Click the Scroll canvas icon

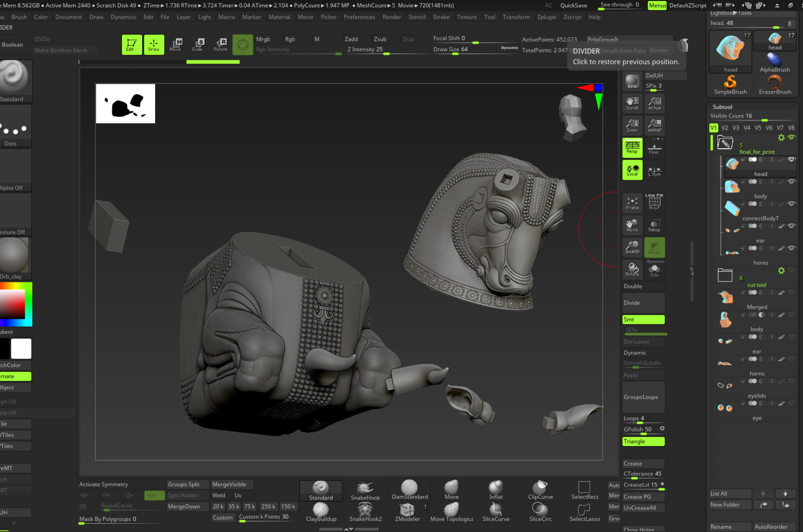coord(632,103)
